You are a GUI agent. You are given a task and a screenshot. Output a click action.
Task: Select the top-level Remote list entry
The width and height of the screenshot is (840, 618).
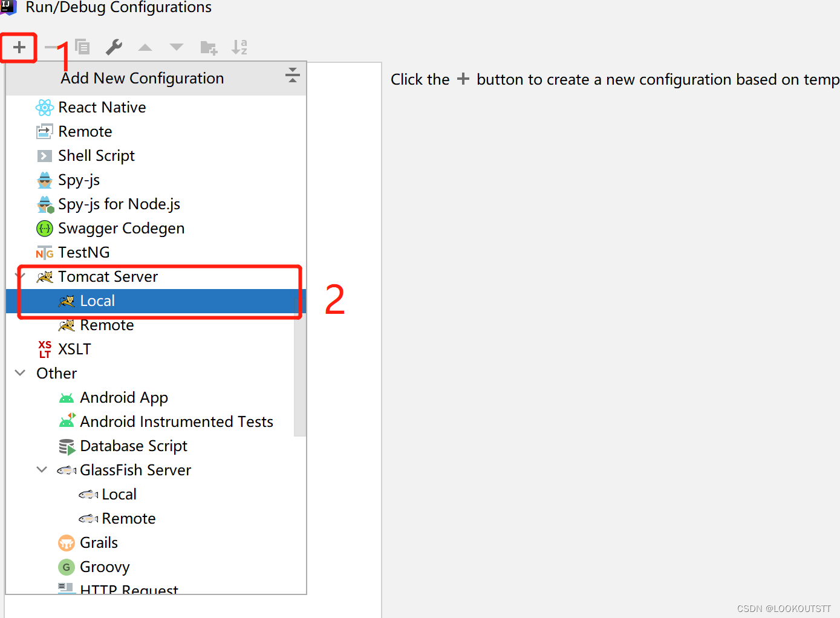point(85,132)
